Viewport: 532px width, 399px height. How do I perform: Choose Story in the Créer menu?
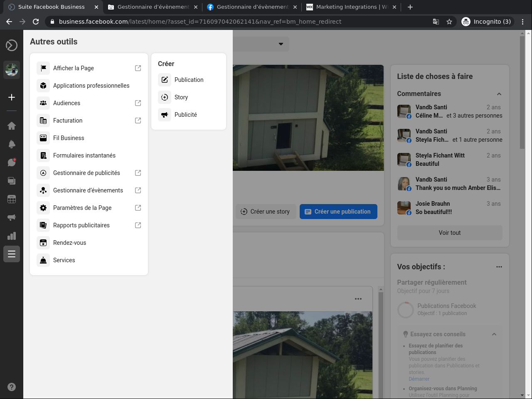point(181,97)
